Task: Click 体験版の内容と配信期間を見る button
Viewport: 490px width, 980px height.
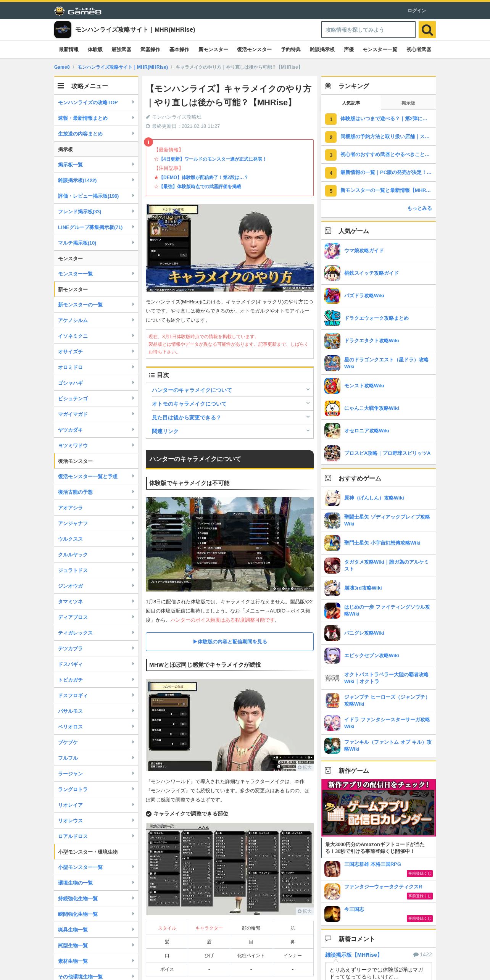Action: click(229, 642)
